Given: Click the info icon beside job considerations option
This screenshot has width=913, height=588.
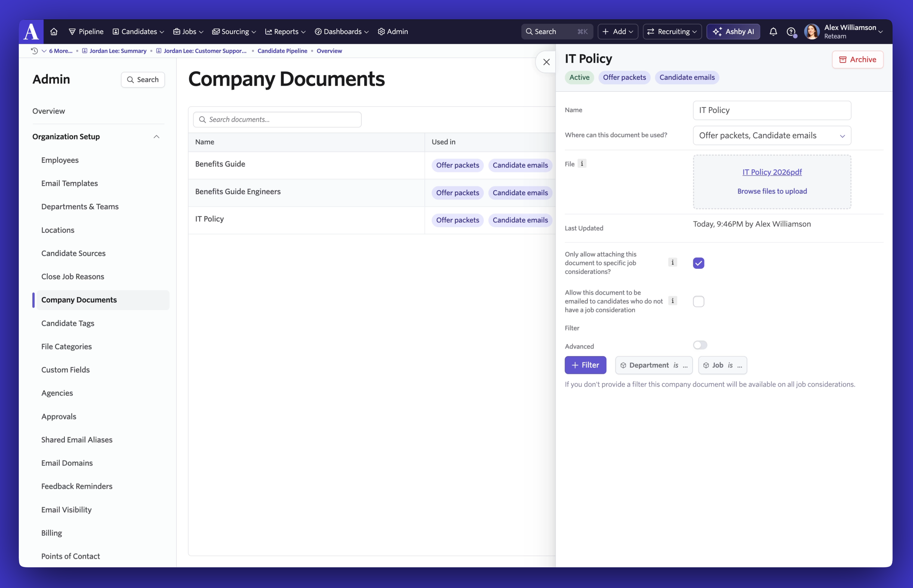Looking at the screenshot, I should coord(673,262).
